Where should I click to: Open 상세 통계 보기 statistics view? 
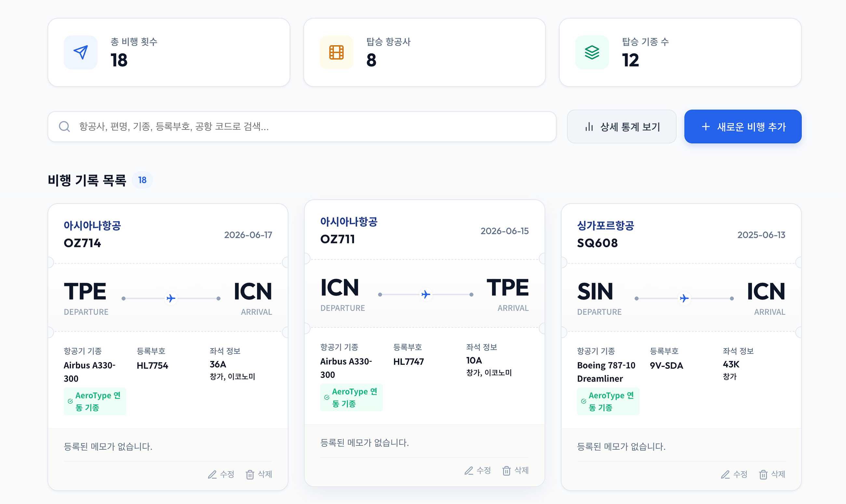(621, 127)
